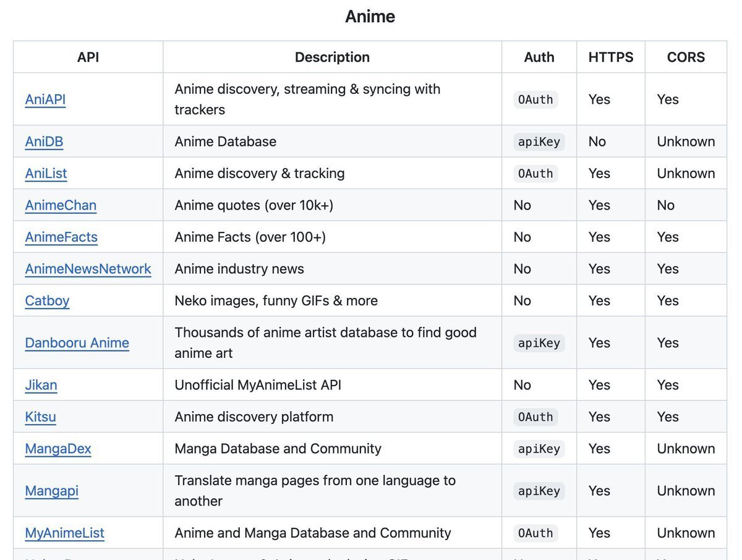The image size is (742, 560).
Task: Click Auth 'No' in Jikan row
Action: [x=522, y=385]
